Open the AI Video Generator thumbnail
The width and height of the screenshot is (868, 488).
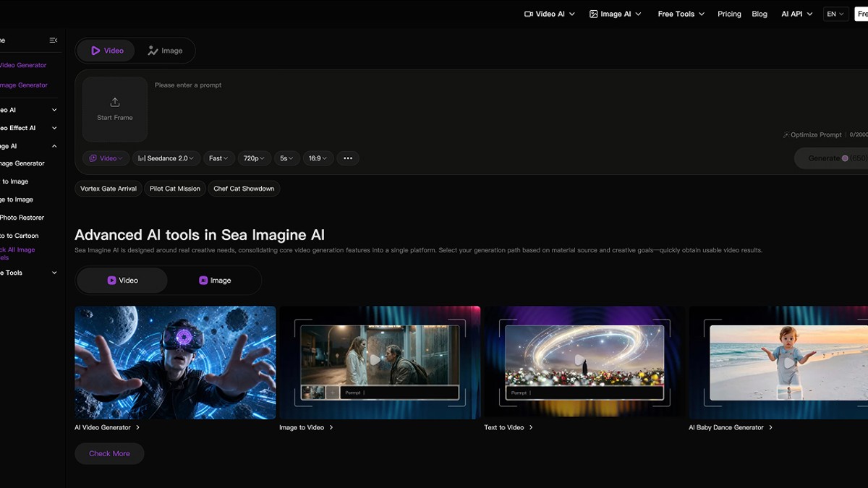click(x=175, y=362)
